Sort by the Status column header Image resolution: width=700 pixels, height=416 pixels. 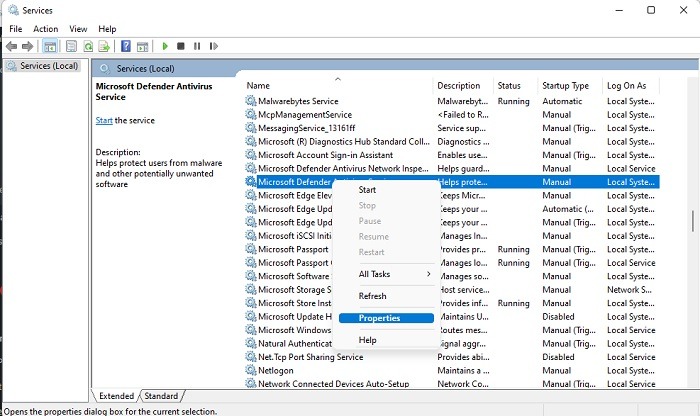[515, 86]
